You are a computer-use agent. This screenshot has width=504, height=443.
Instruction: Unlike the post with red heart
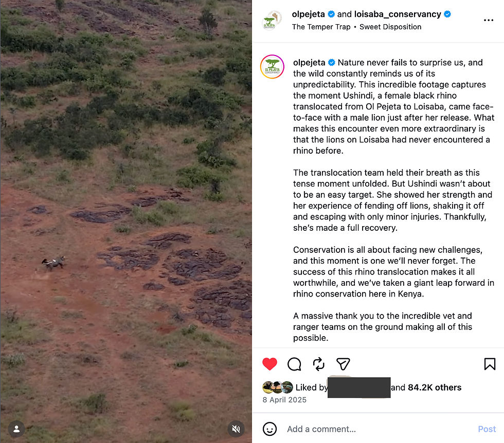[269, 364]
